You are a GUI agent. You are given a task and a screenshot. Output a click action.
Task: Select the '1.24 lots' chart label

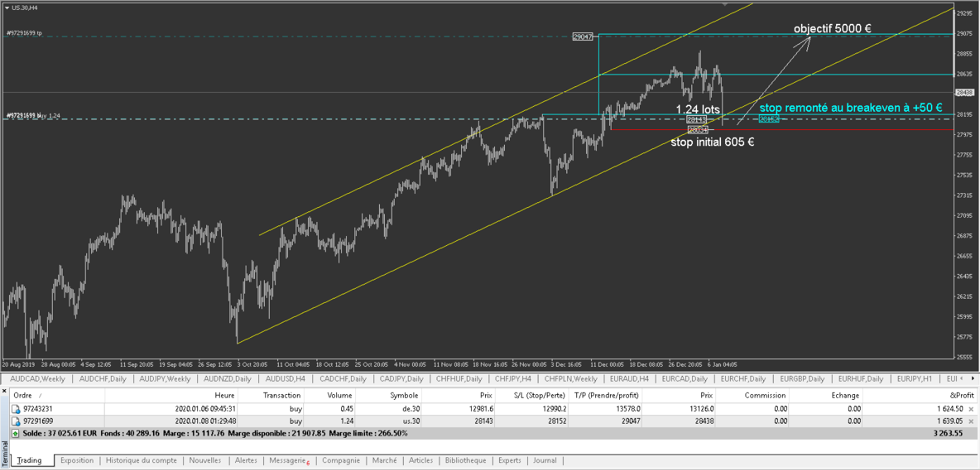coord(698,110)
